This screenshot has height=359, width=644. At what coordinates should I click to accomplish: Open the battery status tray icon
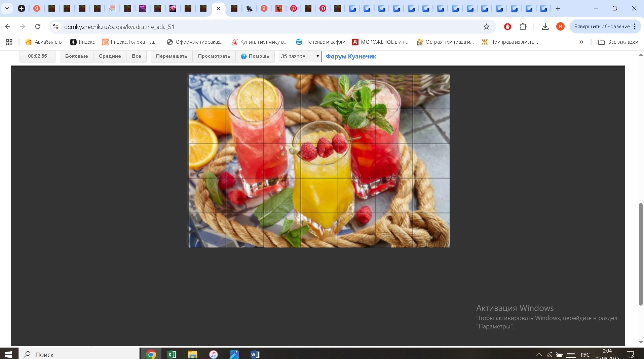(559, 355)
